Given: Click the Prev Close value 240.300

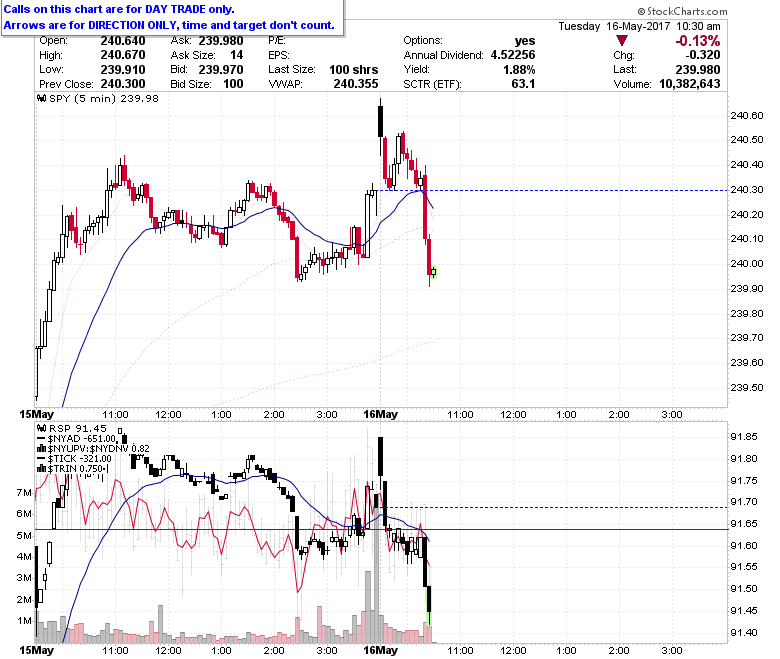Looking at the screenshot, I should click(x=123, y=84).
